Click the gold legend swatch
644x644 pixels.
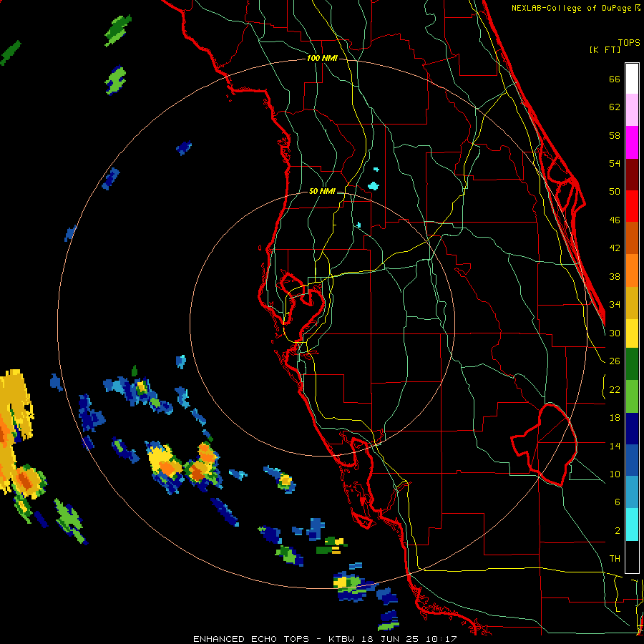click(632, 303)
